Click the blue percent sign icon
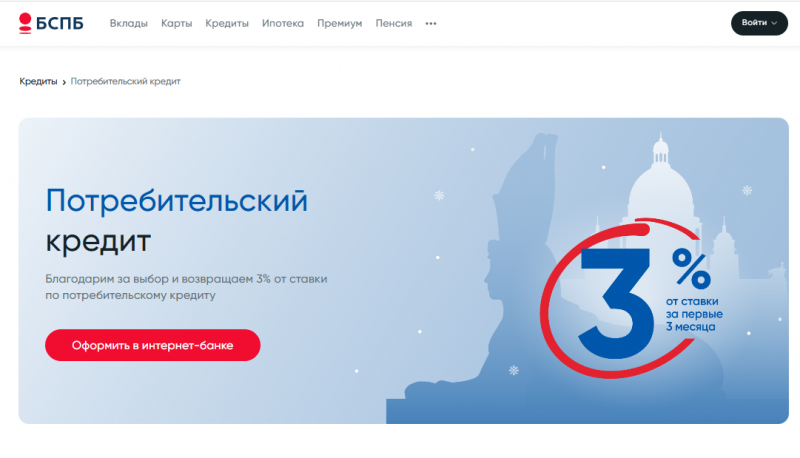Viewport: 800px width, 458px height. pos(691,268)
